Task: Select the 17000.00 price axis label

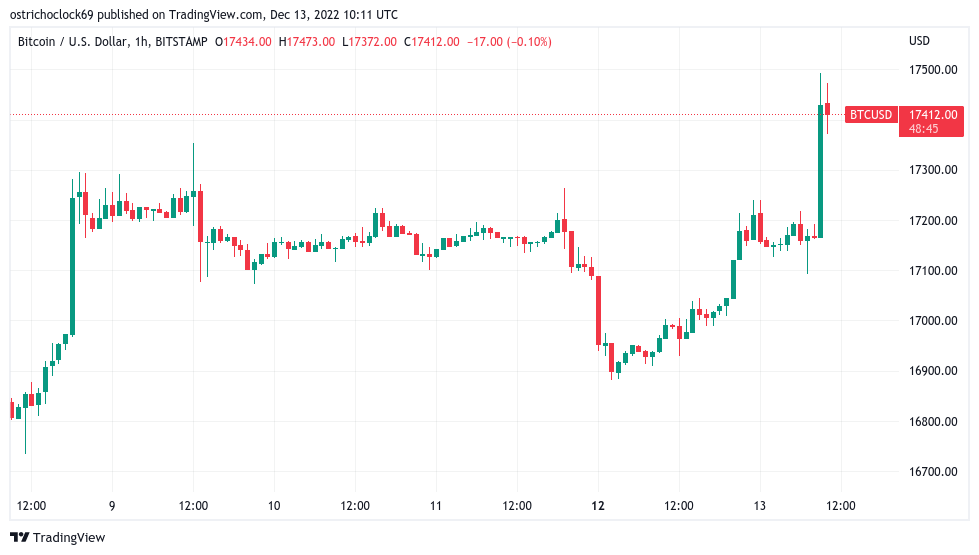Action: pos(933,321)
